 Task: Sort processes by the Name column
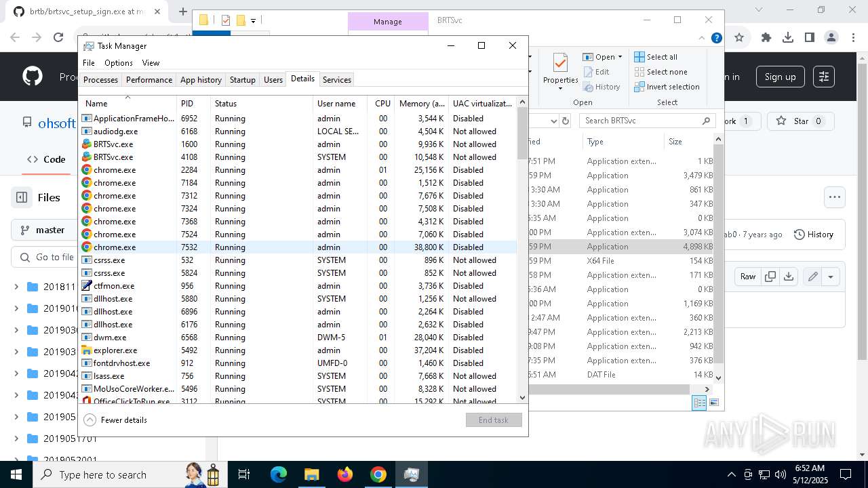pyautogui.click(x=128, y=104)
